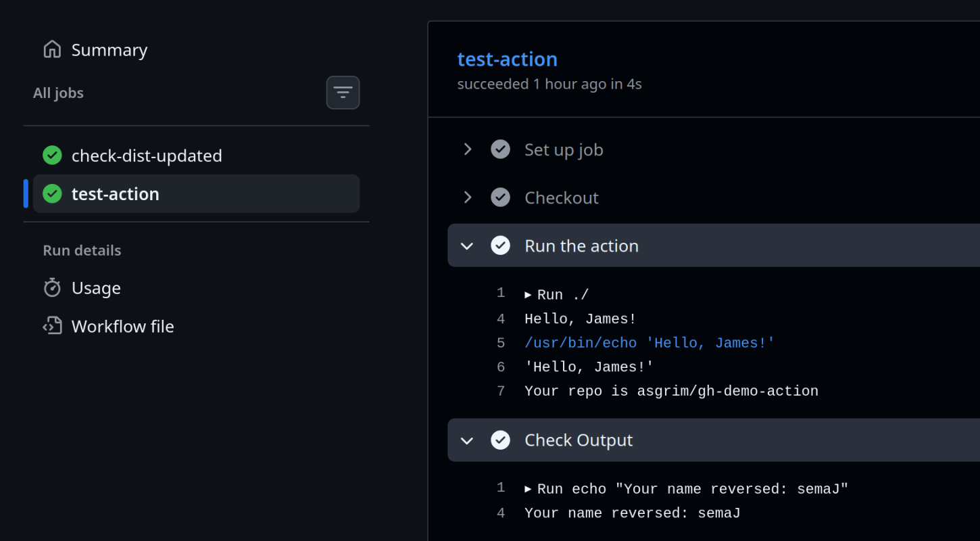Viewport: 980px width, 541px height.
Task: Click the status icon on Check Output
Action: [500, 440]
